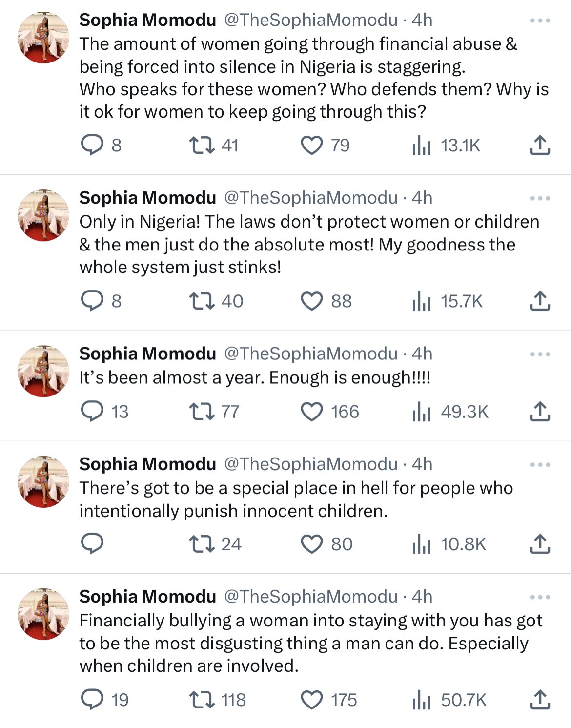This screenshot has height=728, width=571.
Task: Open more options on 'Enough is enough' tweet
Action: (540, 354)
